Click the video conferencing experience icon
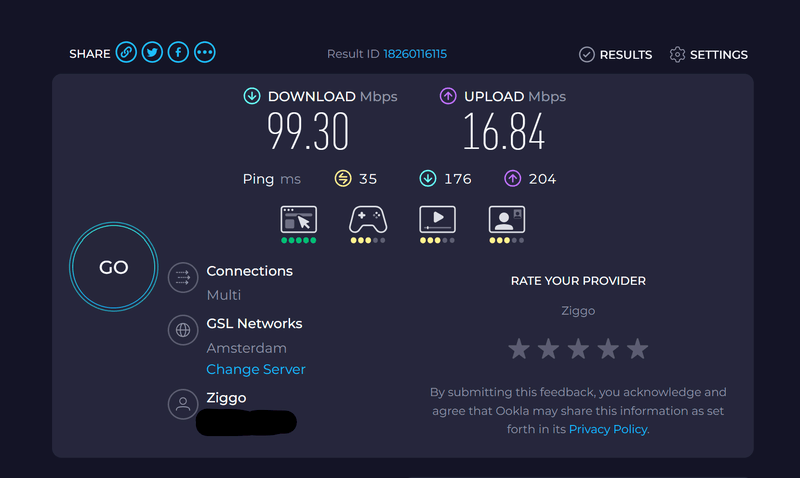 point(507,219)
